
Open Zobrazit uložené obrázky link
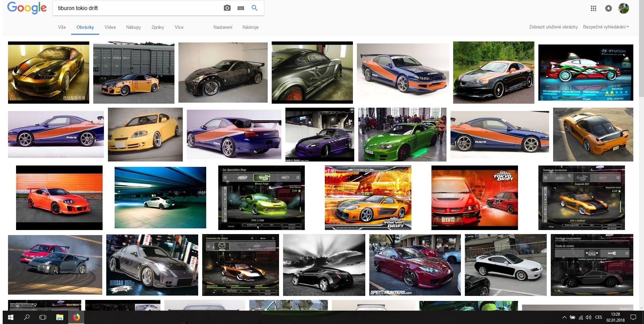[553, 27]
